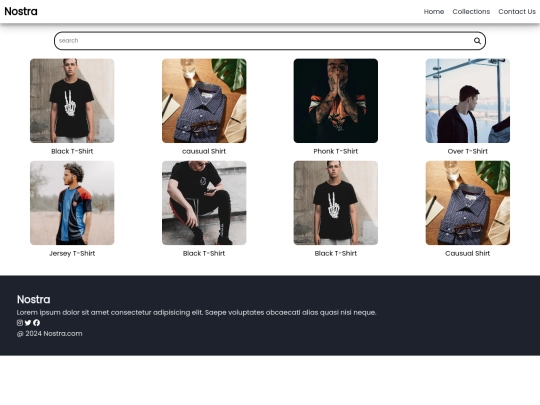
Task: Open the Causual Shirt image in second row
Action: 468,203
